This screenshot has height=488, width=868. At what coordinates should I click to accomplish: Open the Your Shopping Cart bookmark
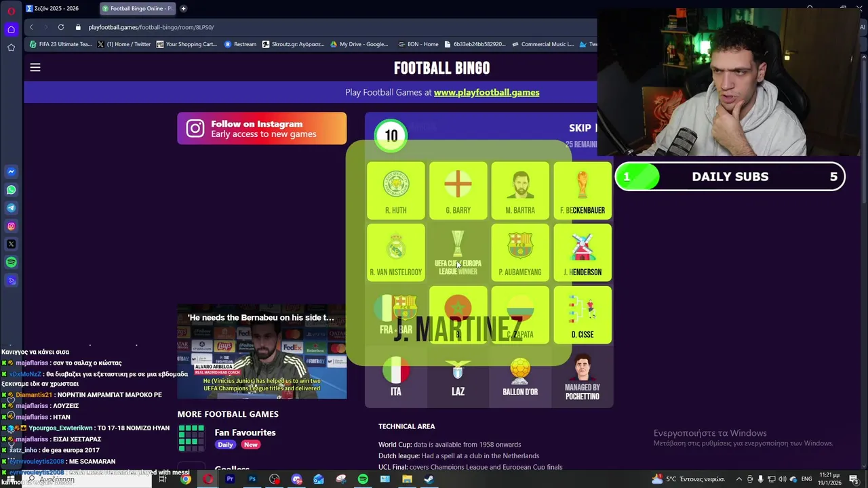click(186, 44)
